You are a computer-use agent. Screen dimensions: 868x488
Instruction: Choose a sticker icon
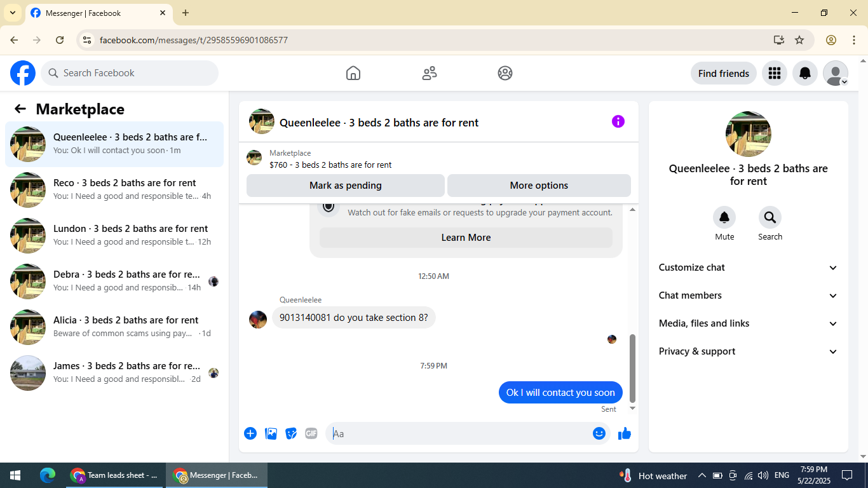[x=291, y=433]
